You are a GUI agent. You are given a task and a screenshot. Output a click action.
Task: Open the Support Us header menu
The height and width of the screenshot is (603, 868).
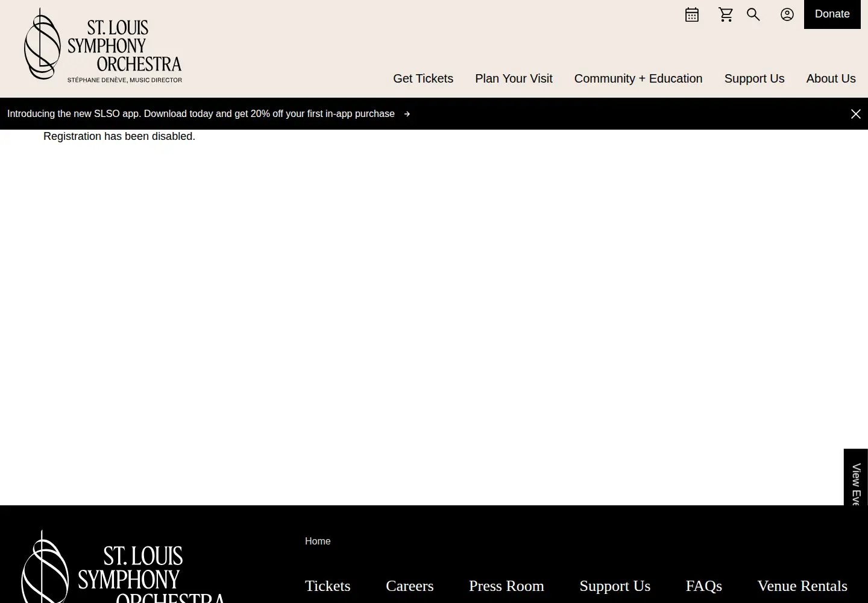pos(754,78)
